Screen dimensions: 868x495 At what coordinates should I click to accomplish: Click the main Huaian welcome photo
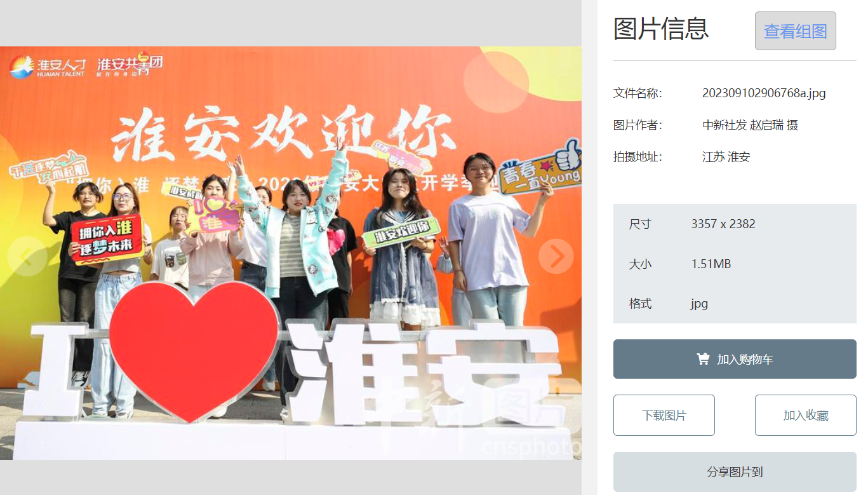(x=291, y=253)
